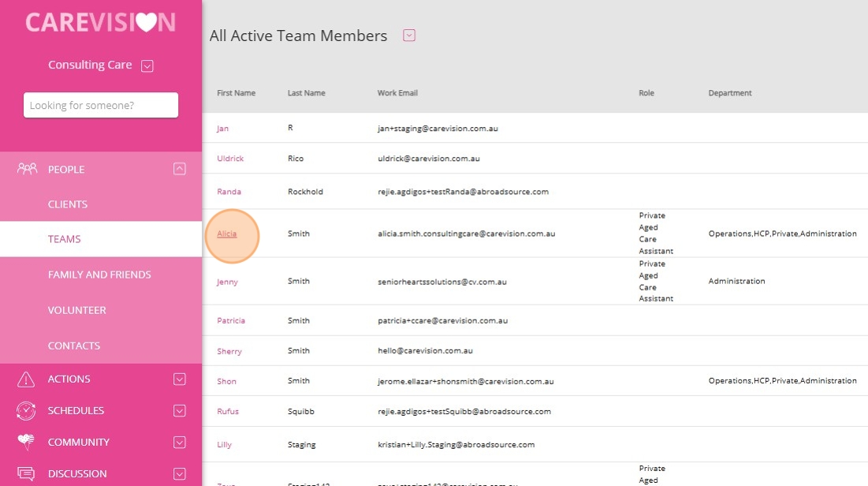Click last name Rockhold
Screen dimensions: 868x486
click(305, 191)
